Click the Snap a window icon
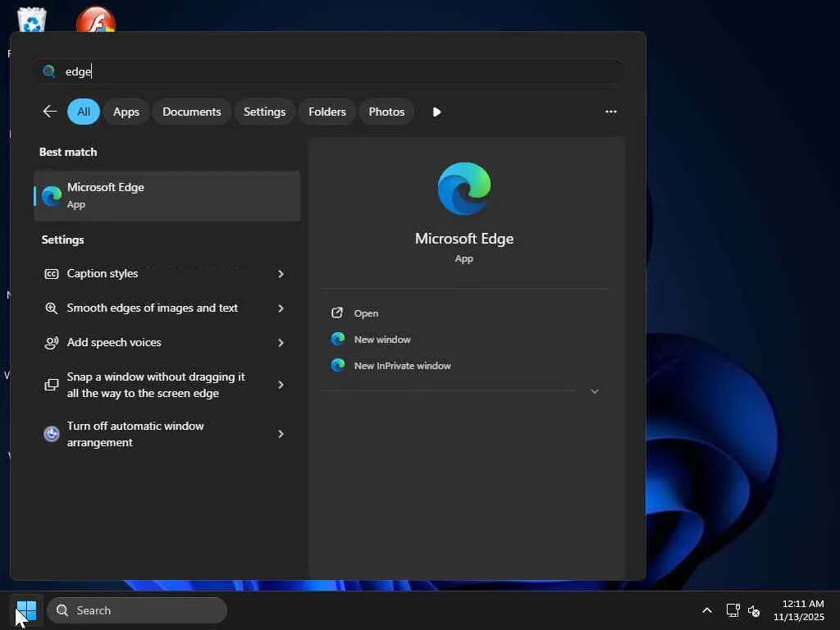 pos(52,385)
